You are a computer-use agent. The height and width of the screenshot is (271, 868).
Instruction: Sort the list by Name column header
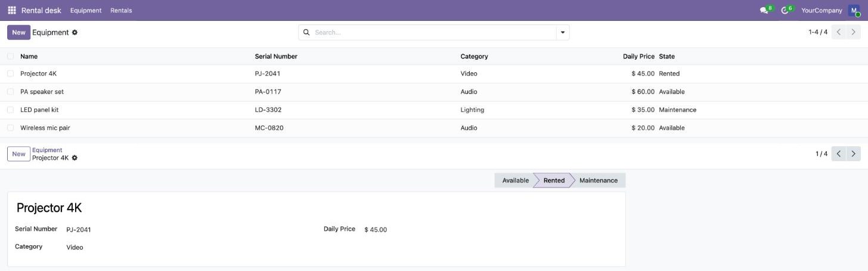point(29,56)
